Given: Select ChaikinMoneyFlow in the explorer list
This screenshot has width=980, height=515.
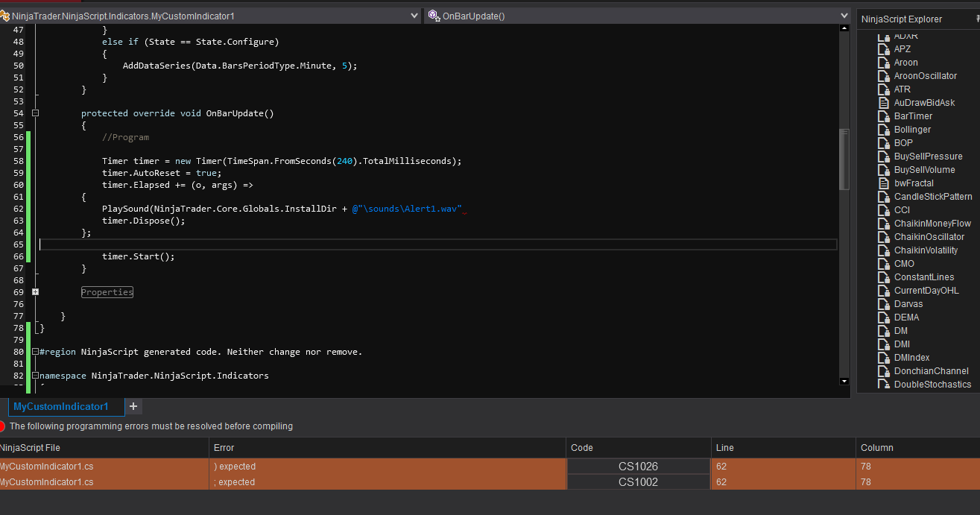Looking at the screenshot, I should click(932, 224).
